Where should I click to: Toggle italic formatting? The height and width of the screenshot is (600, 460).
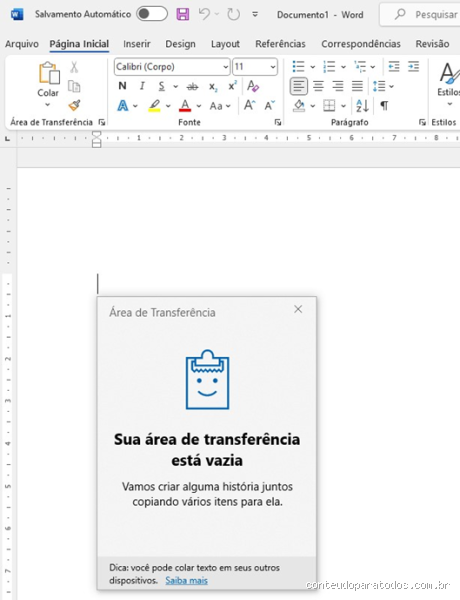[x=142, y=86]
